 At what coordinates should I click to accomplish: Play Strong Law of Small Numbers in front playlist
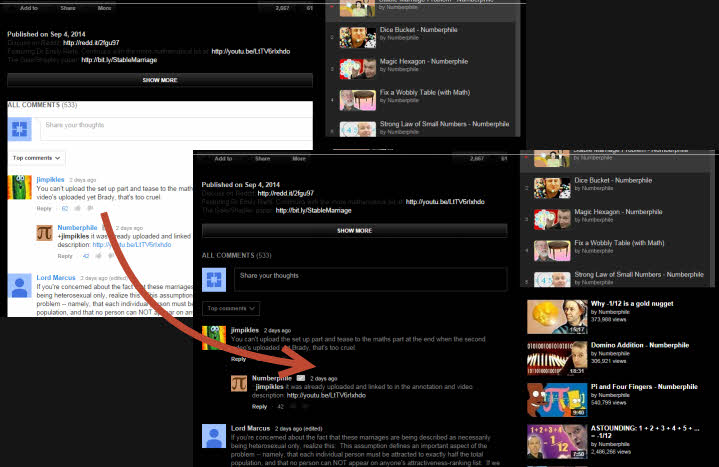552,279
